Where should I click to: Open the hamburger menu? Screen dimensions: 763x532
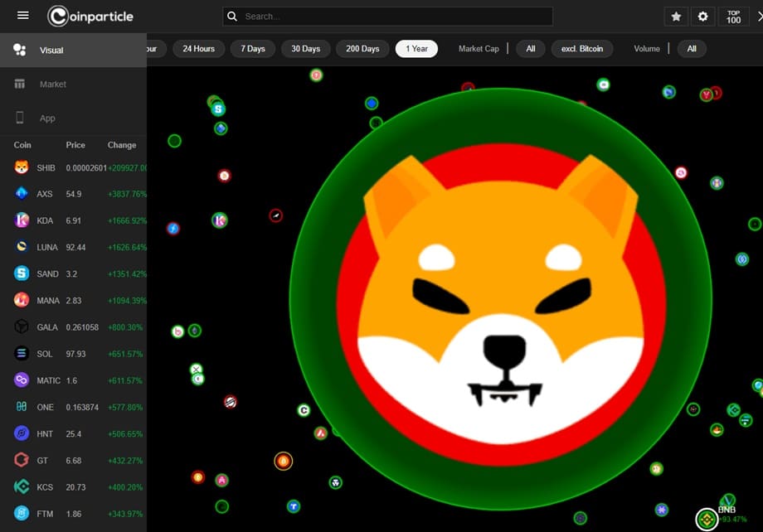(22, 16)
